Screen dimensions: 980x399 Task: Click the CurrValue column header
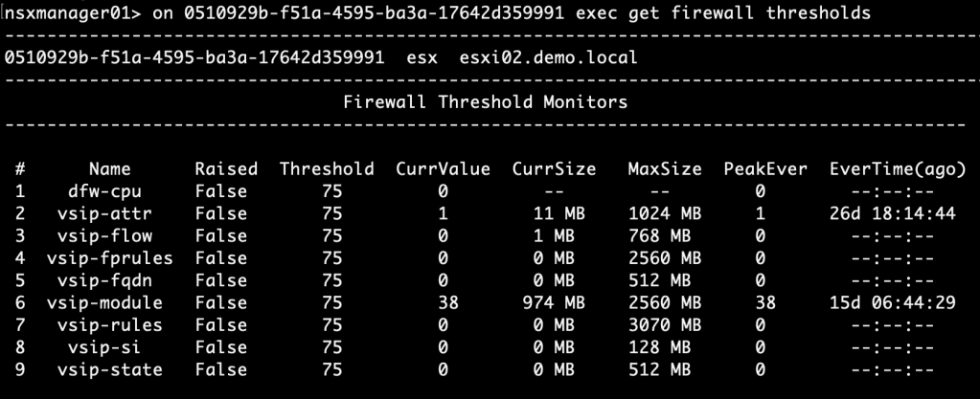tap(443, 169)
